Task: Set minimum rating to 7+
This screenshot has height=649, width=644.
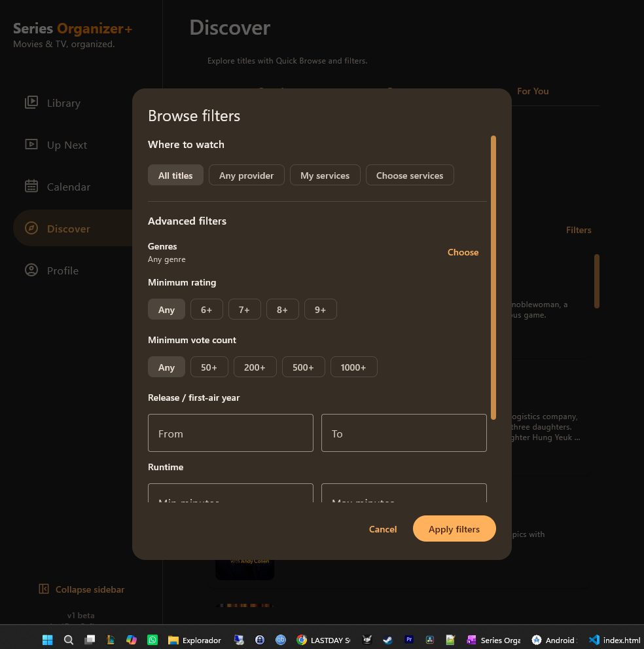Action: click(x=245, y=309)
